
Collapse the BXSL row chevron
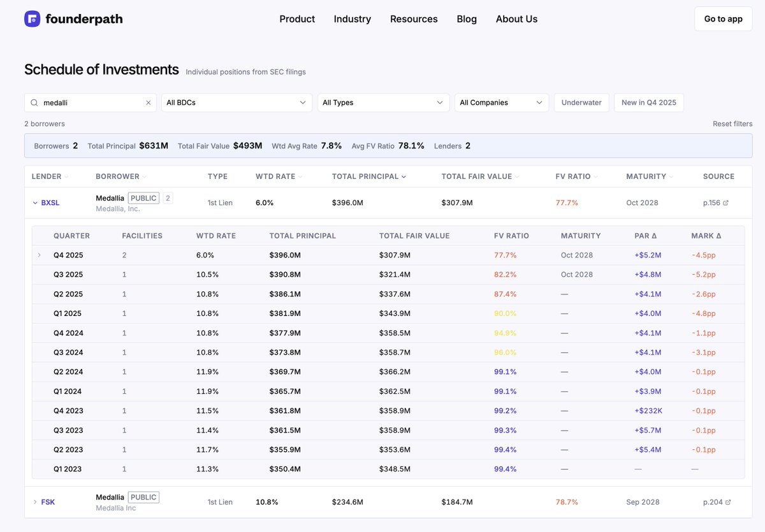35,203
